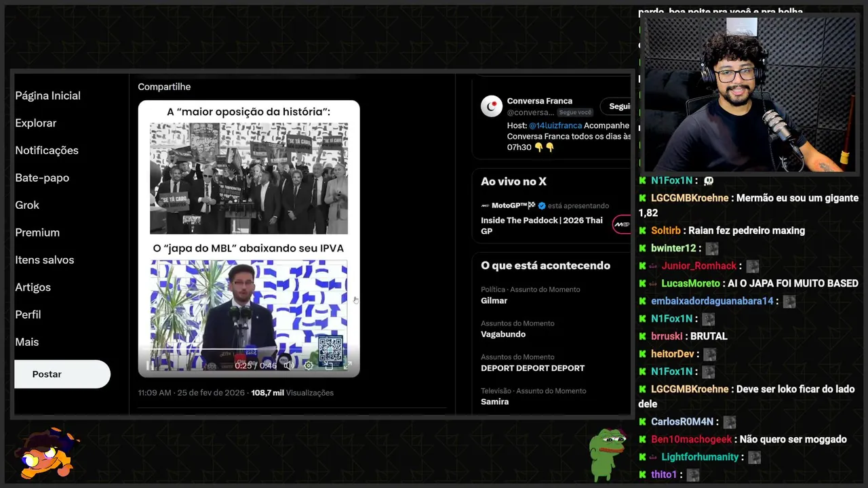Open trending topic DEPORT DEPORT DEPORT
Screen dimensions: 868x488
click(532, 368)
